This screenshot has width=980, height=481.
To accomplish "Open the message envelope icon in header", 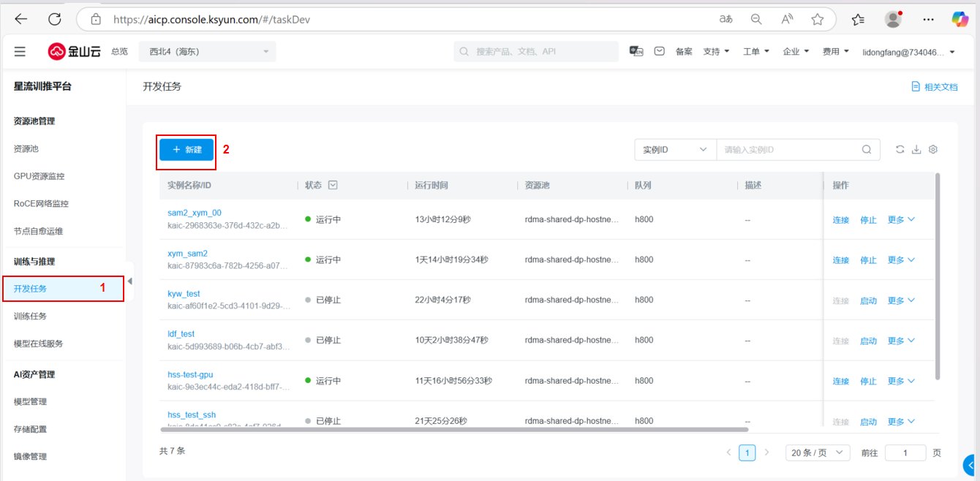I will 660,52.
